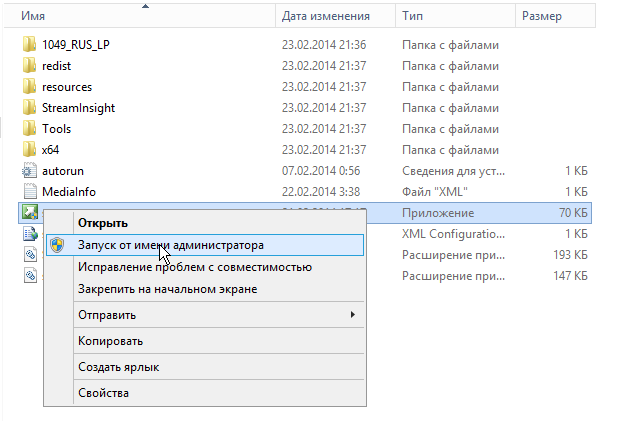Screen dimensions: 621x421
Task: Click Копировать in the context menu
Action: (109, 341)
